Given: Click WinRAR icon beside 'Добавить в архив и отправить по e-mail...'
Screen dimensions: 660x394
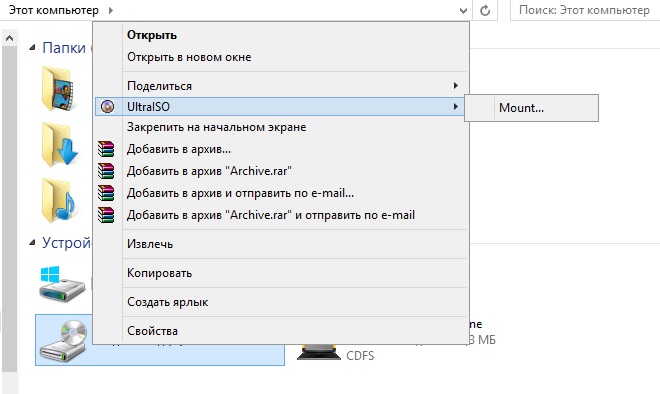Looking at the screenshot, I should (106, 193).
